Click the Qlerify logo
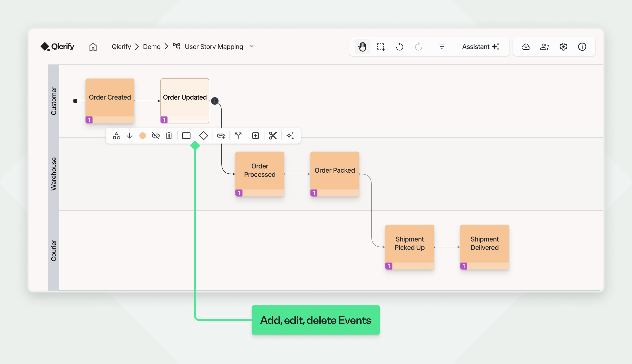632x364 pixels. coord(57,46)
